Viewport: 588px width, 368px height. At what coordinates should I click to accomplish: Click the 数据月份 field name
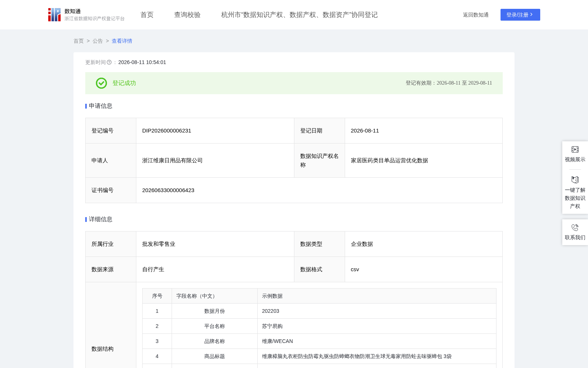coord(215,311)
